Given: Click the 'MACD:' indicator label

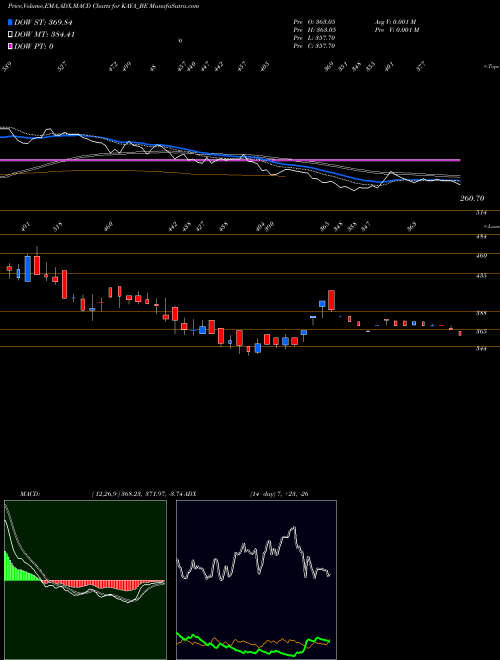Looking at the screenshot, I should click(30, 494).
